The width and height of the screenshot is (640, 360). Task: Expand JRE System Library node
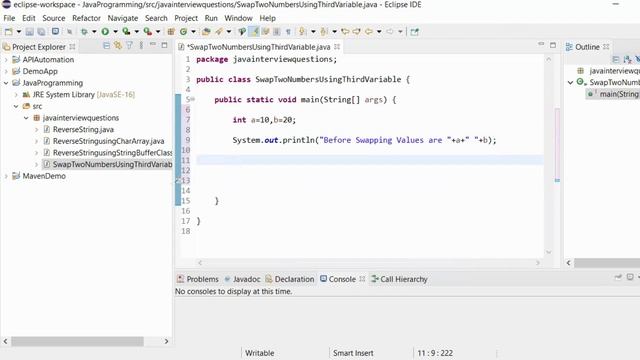16,95
